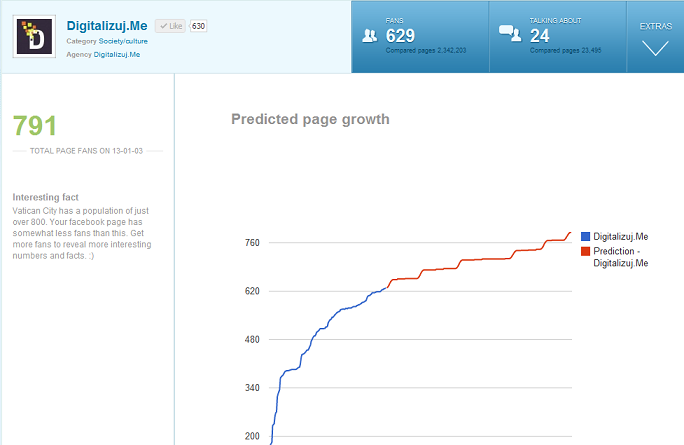
Task: Click the 200 y-axis label
Action: click(252, 436)
